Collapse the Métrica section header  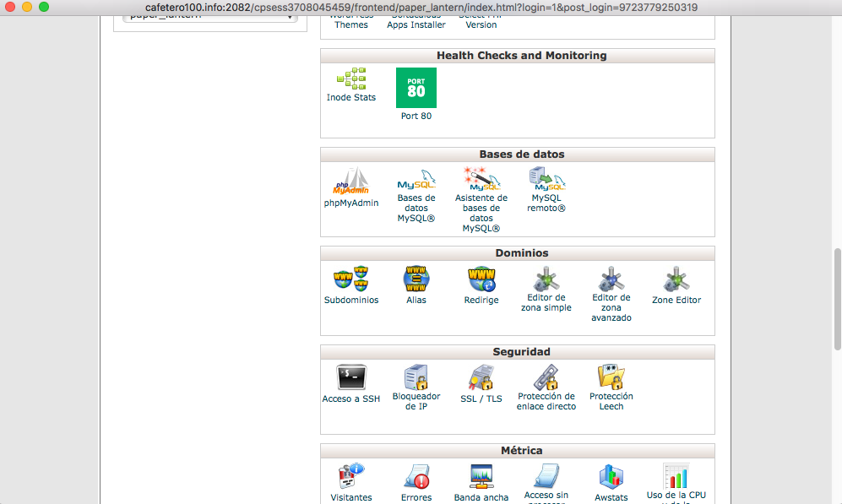coord(518,451)
